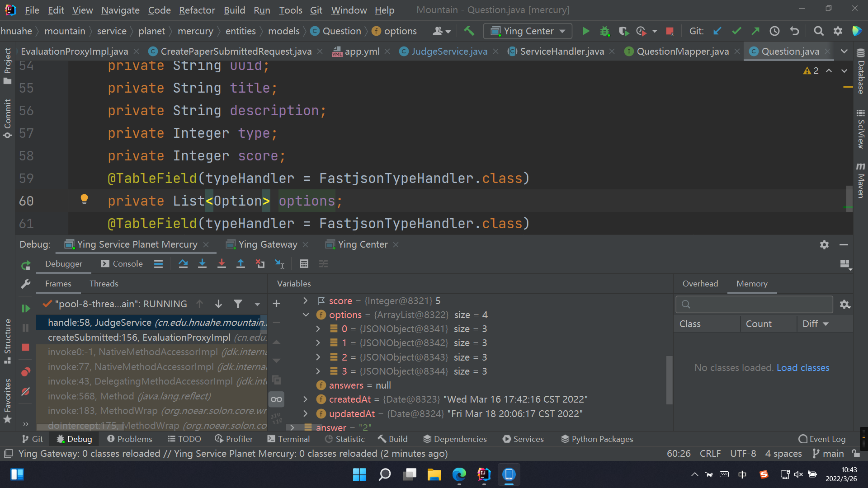Switch to Console tab in debugger

pyautogui.click(x=122, y=264)
